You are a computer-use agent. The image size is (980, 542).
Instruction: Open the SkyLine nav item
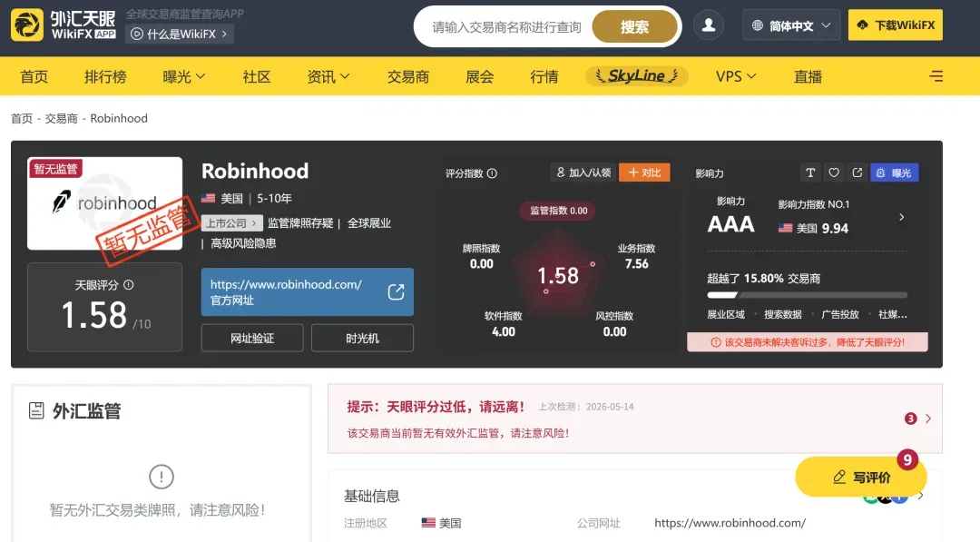(636, 76)
